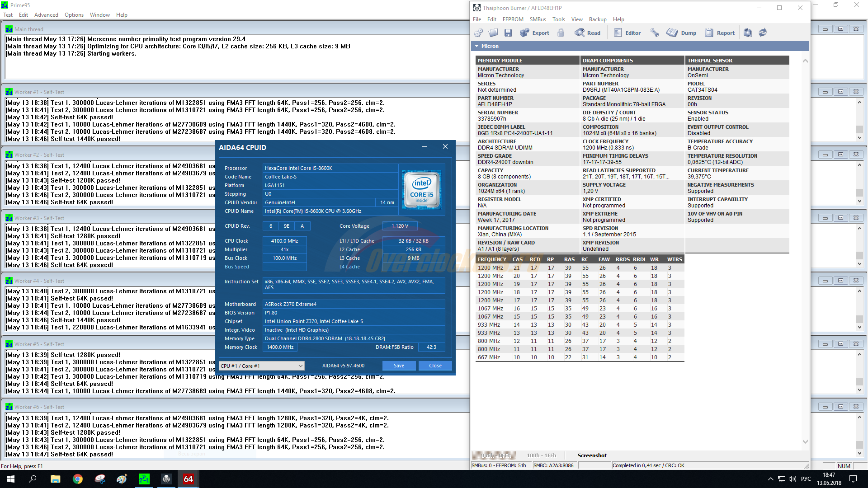Switch to the 100h - 1FFh tab

541,455
